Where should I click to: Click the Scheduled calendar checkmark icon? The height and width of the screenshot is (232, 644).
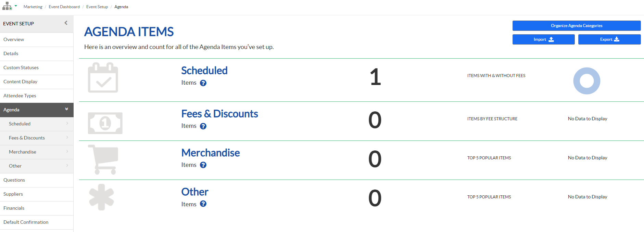coord(103,78)
